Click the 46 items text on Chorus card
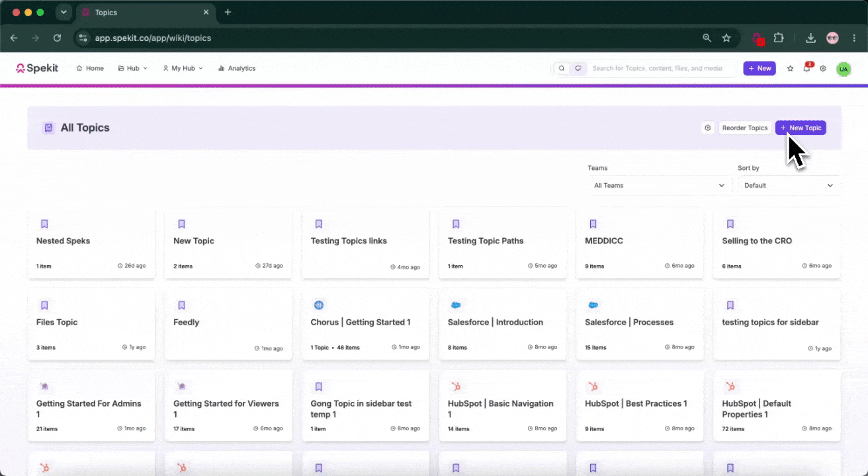868x476 pixels. (x=349, y=348)
